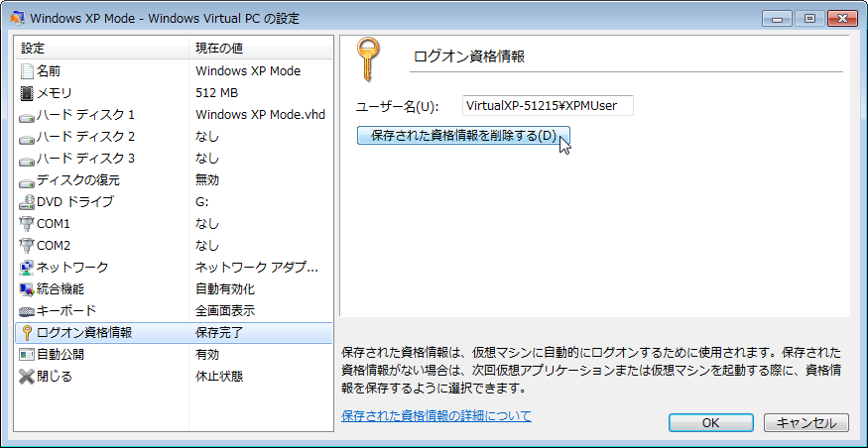Click the X icon beside 閉じる
868x448 pixels.
(27, 377)
